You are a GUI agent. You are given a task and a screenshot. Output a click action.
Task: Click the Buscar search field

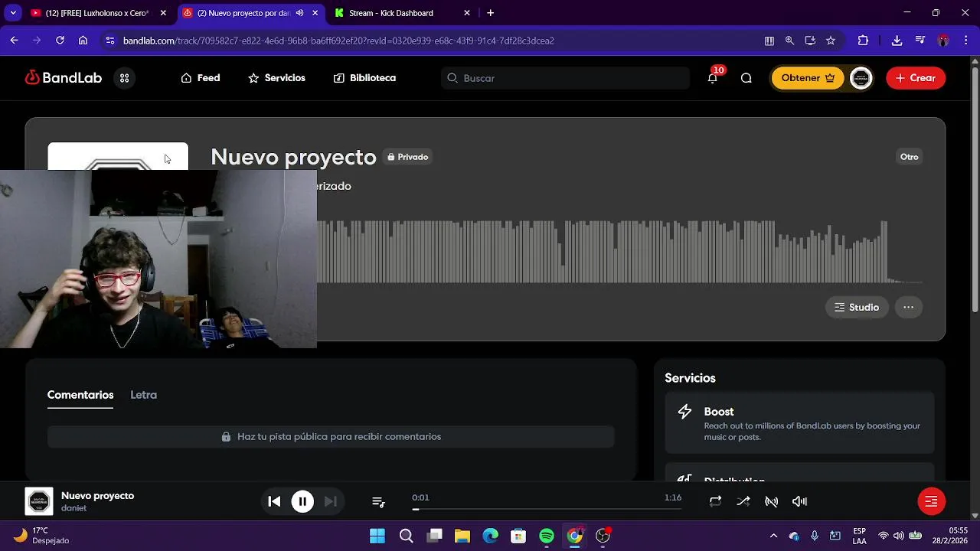(565, 78)
